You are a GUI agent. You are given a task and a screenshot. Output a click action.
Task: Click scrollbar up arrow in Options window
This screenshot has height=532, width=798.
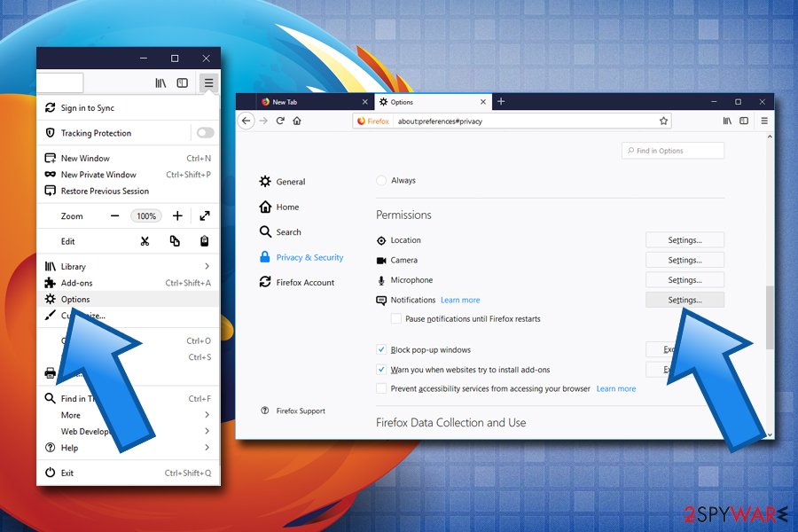click(770, 137)
